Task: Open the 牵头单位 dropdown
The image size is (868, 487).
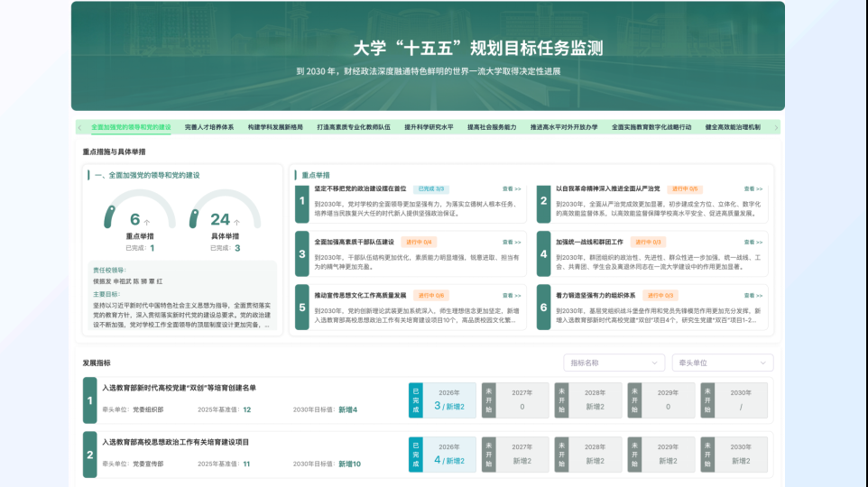Action: pyautogui.click(x=723, y=363)
